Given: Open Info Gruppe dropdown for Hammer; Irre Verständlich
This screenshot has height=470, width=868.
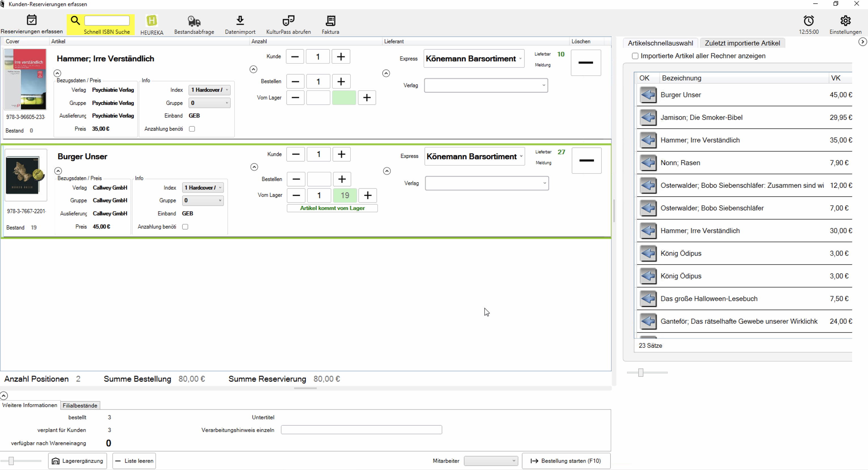Looking at the screenshot, I should pyautogui.click(x=209, y=103).
